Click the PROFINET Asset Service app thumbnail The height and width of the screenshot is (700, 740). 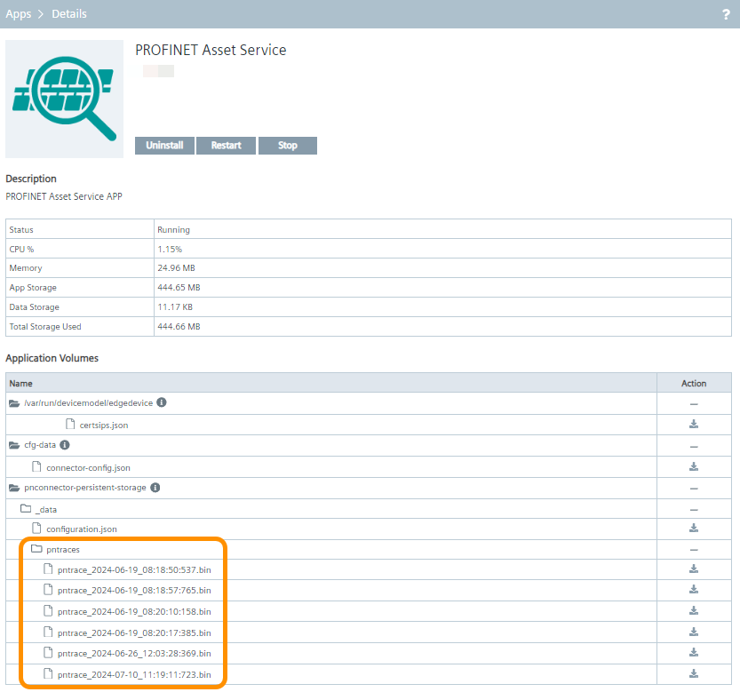click(64, 99)
